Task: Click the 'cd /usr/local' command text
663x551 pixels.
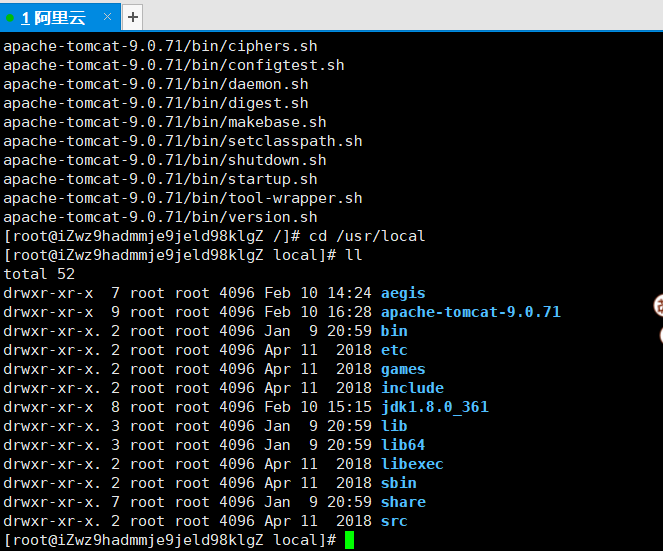Action: click(x=367, y=236)
